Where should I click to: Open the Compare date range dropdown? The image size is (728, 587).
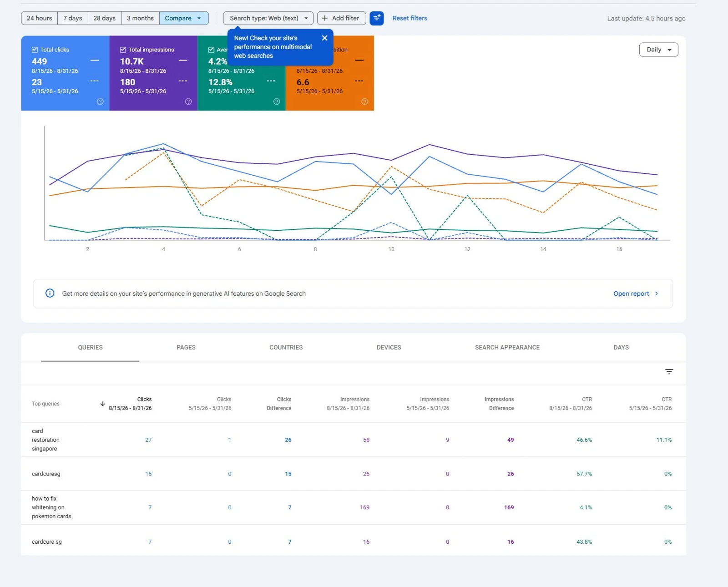pyautogui.click(x=184, y=18)
